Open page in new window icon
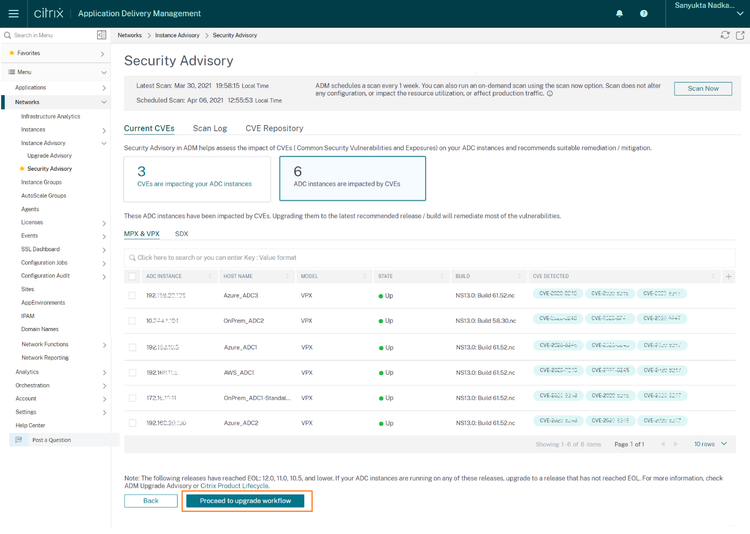The height and width of the screenshot is (534, 750). tap(740, 35)
